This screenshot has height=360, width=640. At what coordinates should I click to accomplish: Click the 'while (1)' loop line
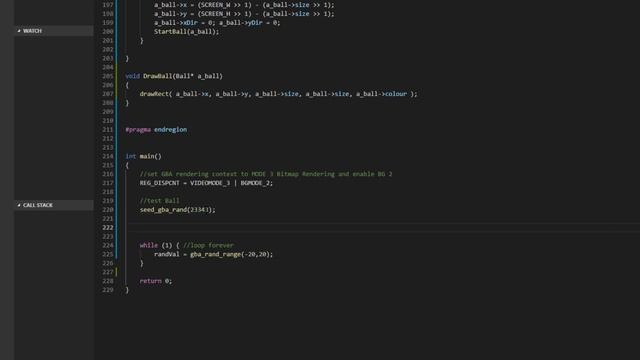pos(187,245)
